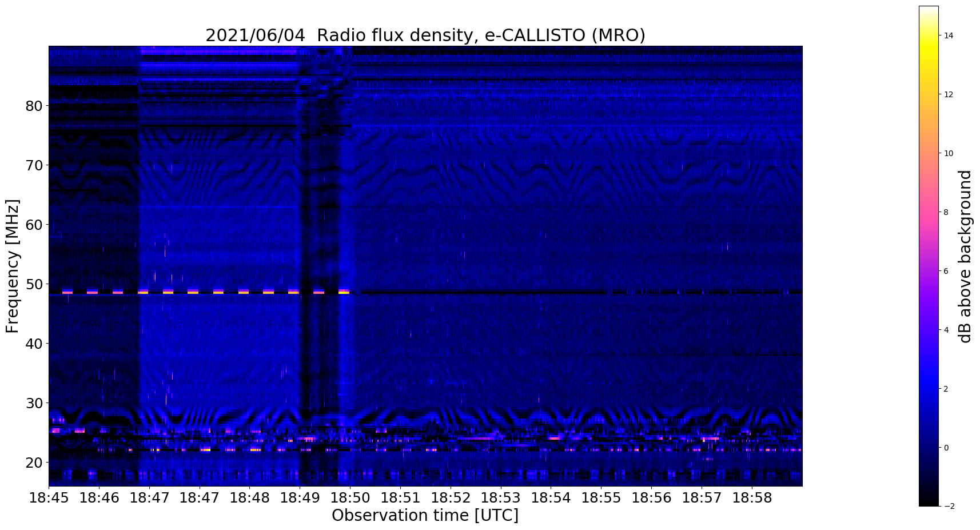Click the colorbar tick label 12
Image resolution: width=980 pixels, height=530 pixels.
click(x=949, y=94)
